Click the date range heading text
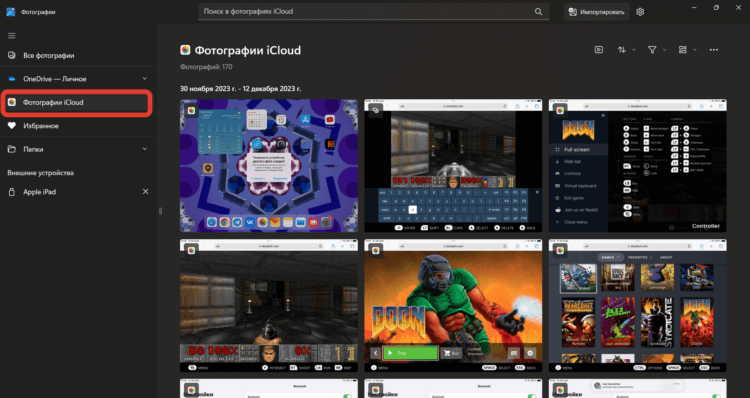The height and width of the screenshot is (398, 750). click(241, 88)
